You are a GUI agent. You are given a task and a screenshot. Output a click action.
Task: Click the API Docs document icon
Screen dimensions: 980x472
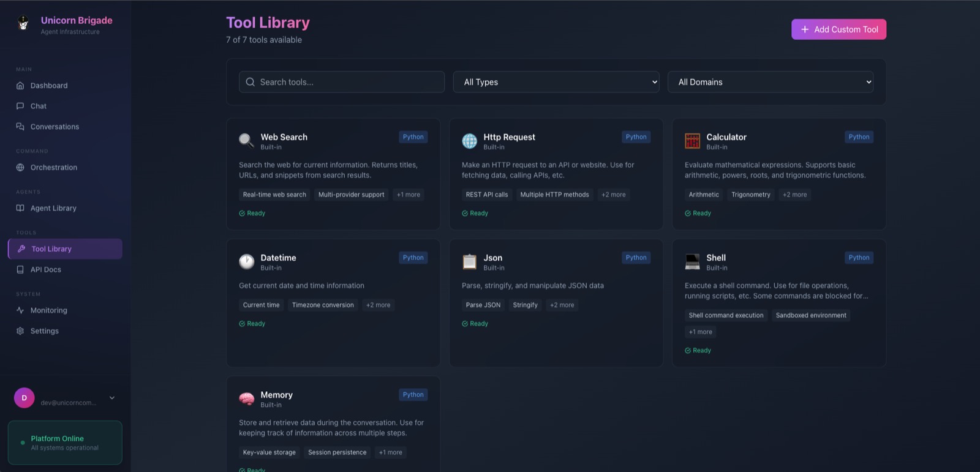(x=20, y=269)
